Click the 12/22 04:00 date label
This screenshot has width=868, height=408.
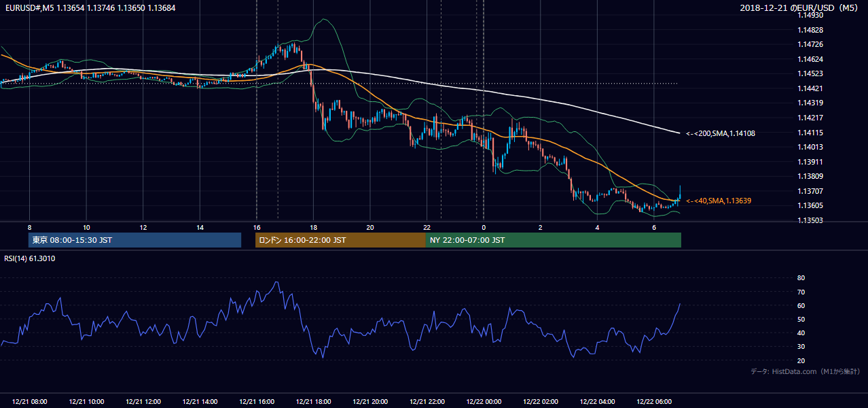click(x=597, y=402)
